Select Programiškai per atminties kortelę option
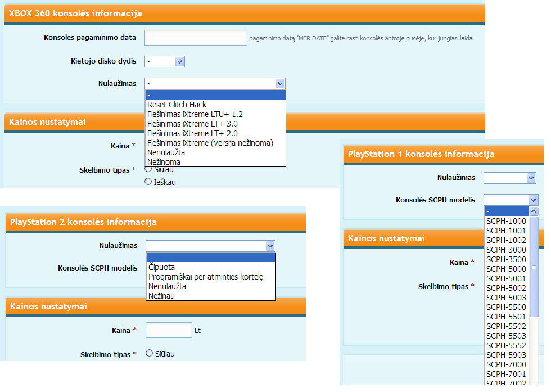Viewport: 551px width, 392px height. pos(211,277)
